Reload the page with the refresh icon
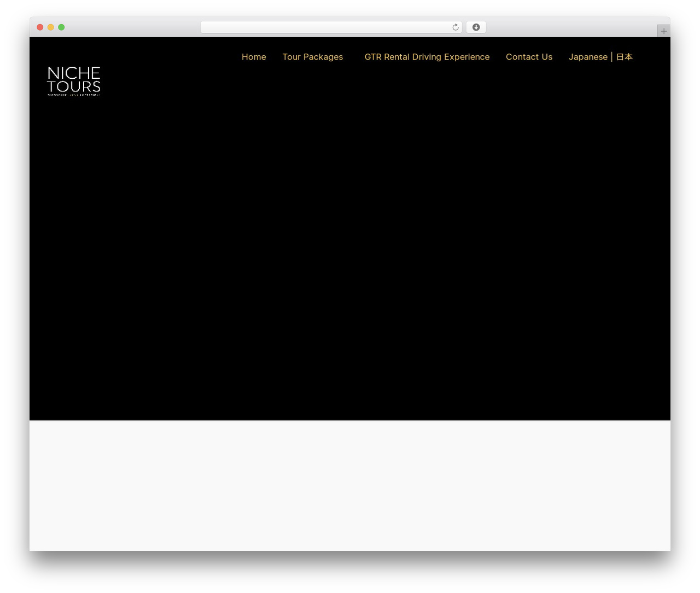Viewport: 700px width, 593px height. pos(456,27)
